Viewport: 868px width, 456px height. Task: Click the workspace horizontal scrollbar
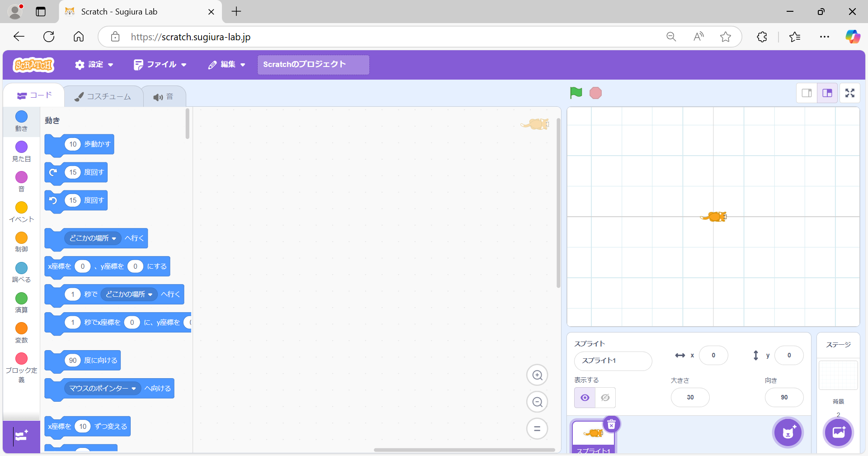coord(464,450)
